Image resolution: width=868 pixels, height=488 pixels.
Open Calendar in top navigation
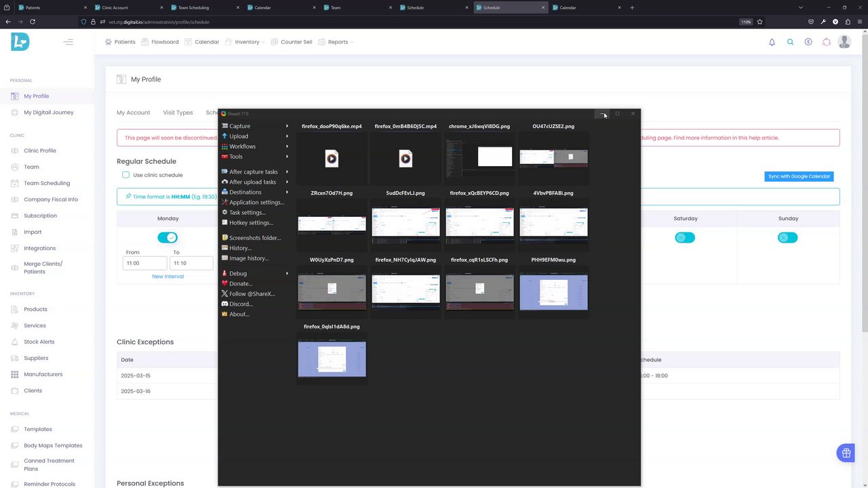[201, 42]
